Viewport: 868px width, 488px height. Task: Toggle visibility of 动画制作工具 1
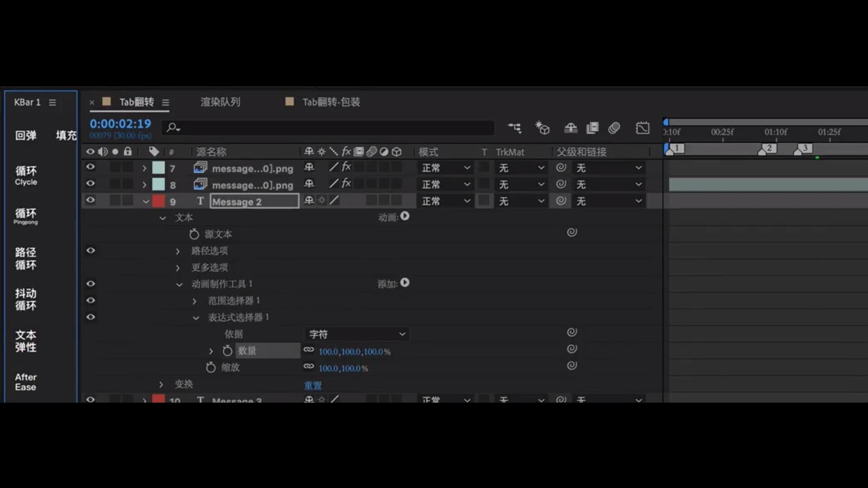pos(90,284)
